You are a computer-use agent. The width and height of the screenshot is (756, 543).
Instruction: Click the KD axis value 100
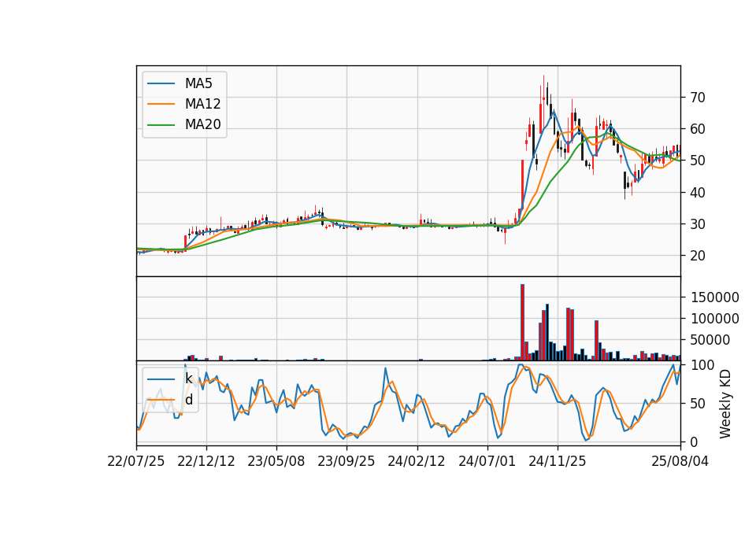702,365
